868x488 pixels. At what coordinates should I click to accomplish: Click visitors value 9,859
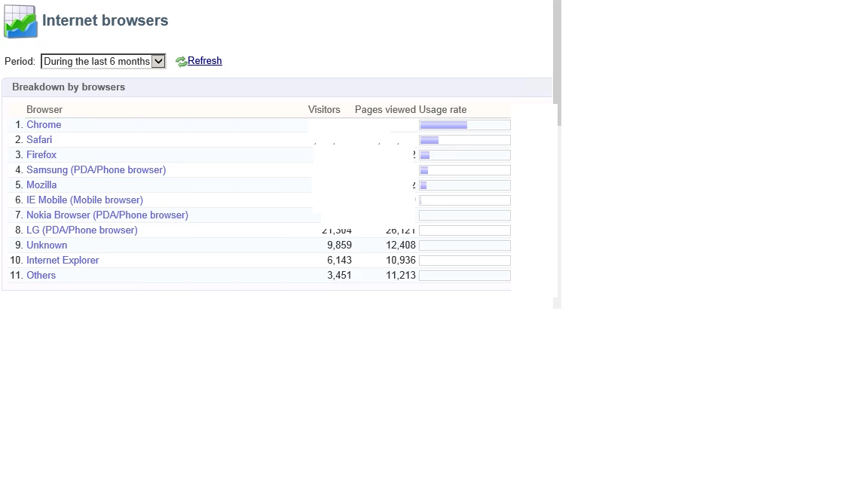(x=339, y=245)
